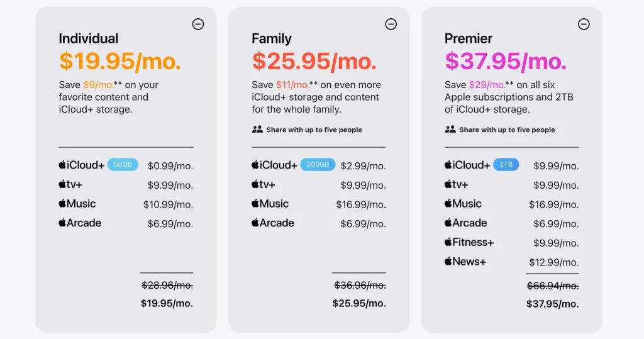This screenshot has height=339, width=644.
Task: Click the 50GB storage badge
Action: click(123, 165)
